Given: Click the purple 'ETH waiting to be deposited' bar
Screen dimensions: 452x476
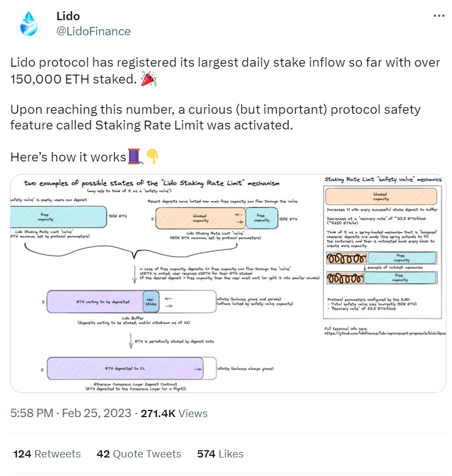Looking at the screenshot, I should tap(95, 302).
